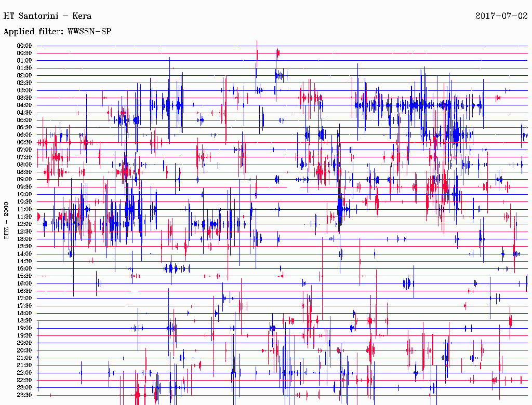Select the 08:00 time label
The width and height of the screenshot is (532, 405).
coord(24,165)
